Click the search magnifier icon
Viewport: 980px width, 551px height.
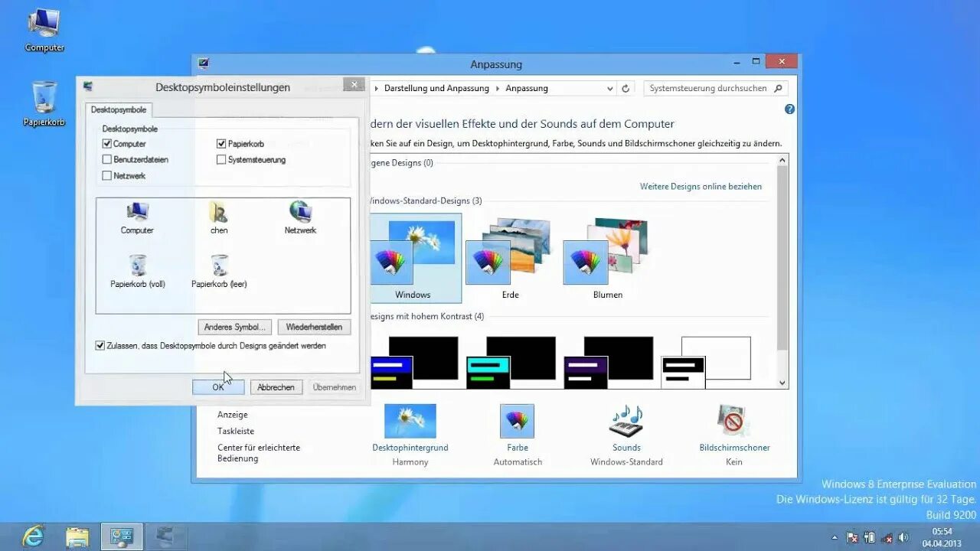coord(778,89)
